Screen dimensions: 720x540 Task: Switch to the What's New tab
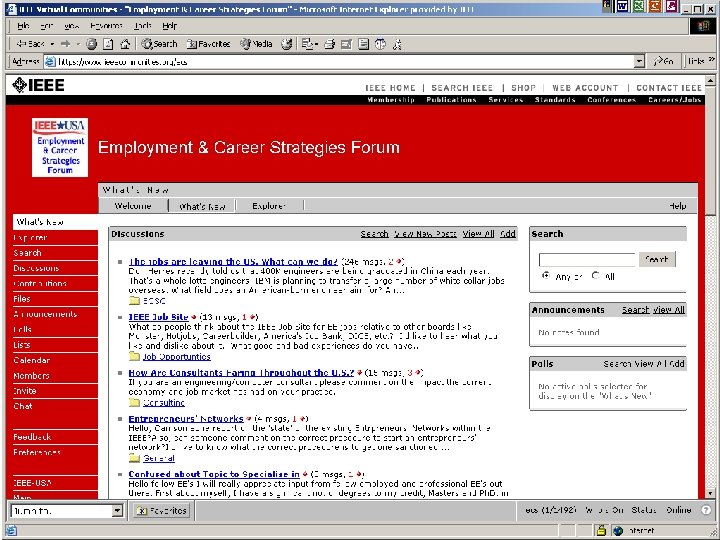[202, 206]
